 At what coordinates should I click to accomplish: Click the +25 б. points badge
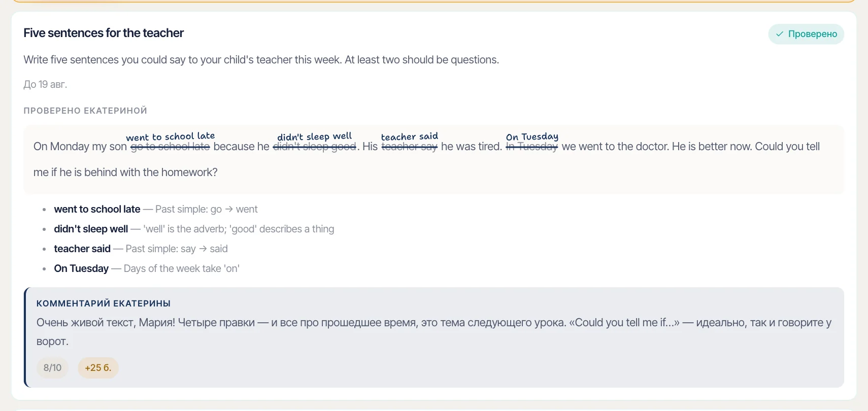98,368
